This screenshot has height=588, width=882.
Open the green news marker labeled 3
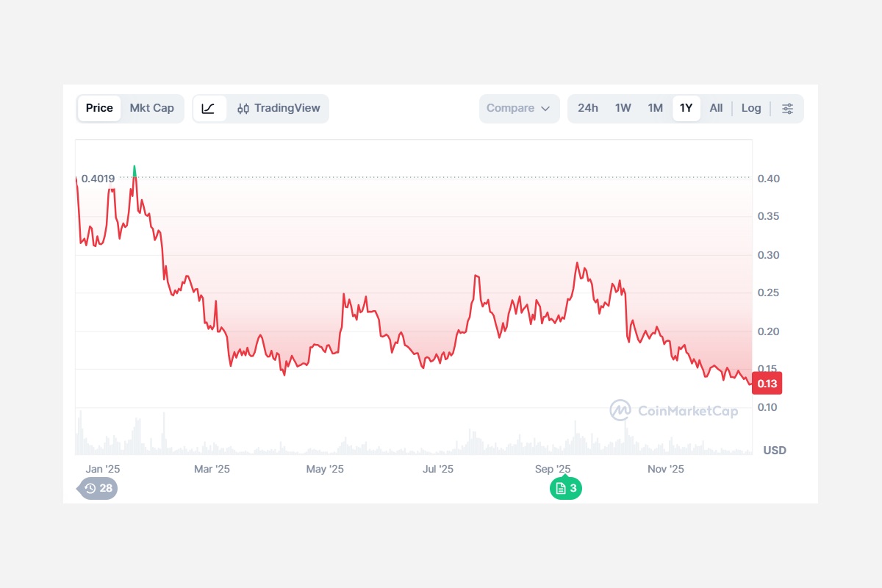(566, 488)
